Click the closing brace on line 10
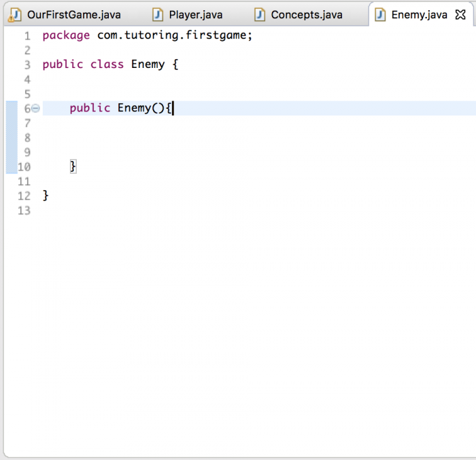Image resolution: width=476 pixels, height=460 pixels. [x=73, y=166]
